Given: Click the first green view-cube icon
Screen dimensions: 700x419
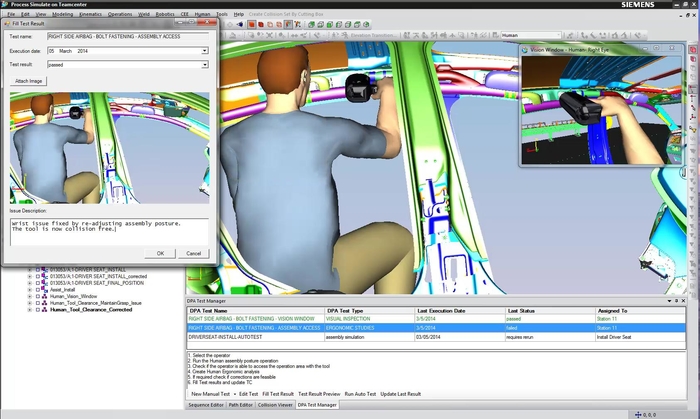Looking at the screenshot, I should click(x=311, y=25).
